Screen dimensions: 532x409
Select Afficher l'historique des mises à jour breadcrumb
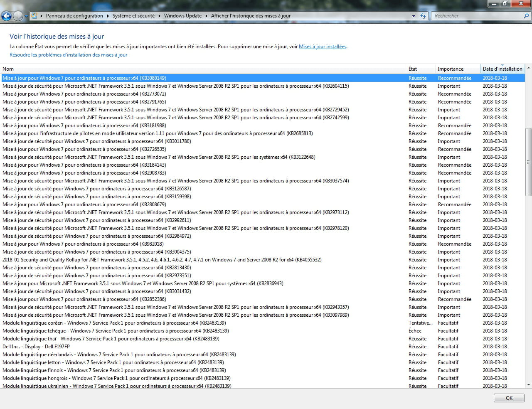tap(251, 16)
